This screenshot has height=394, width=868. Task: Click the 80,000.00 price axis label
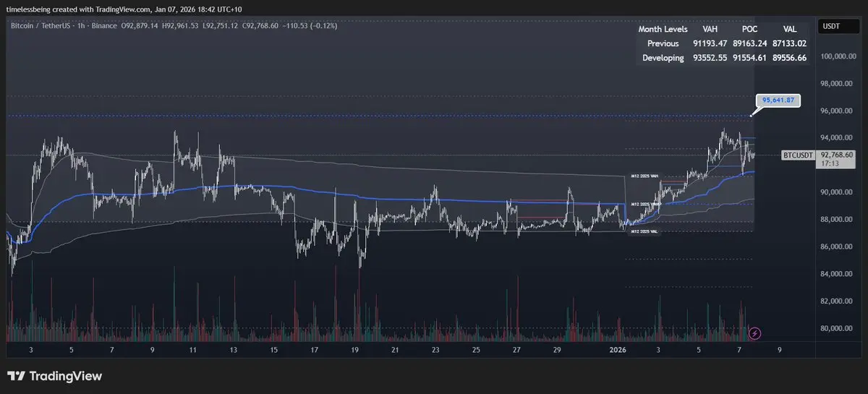838,328
